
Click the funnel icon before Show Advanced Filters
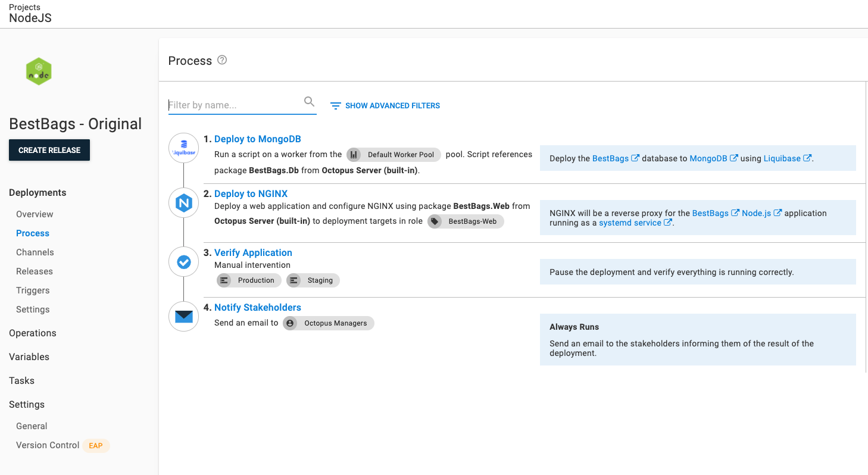point(335,105)
